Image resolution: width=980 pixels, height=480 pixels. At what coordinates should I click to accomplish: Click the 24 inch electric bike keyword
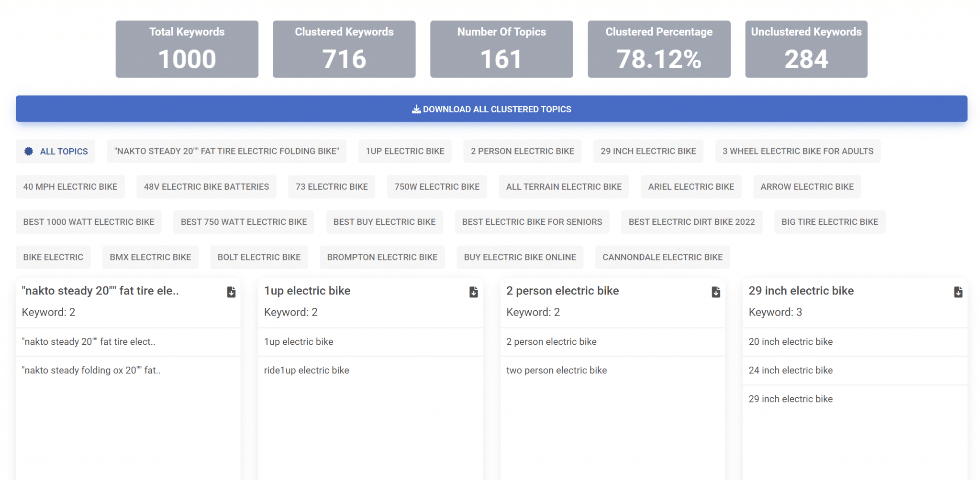pyautogui.click(x=791, y=371)
